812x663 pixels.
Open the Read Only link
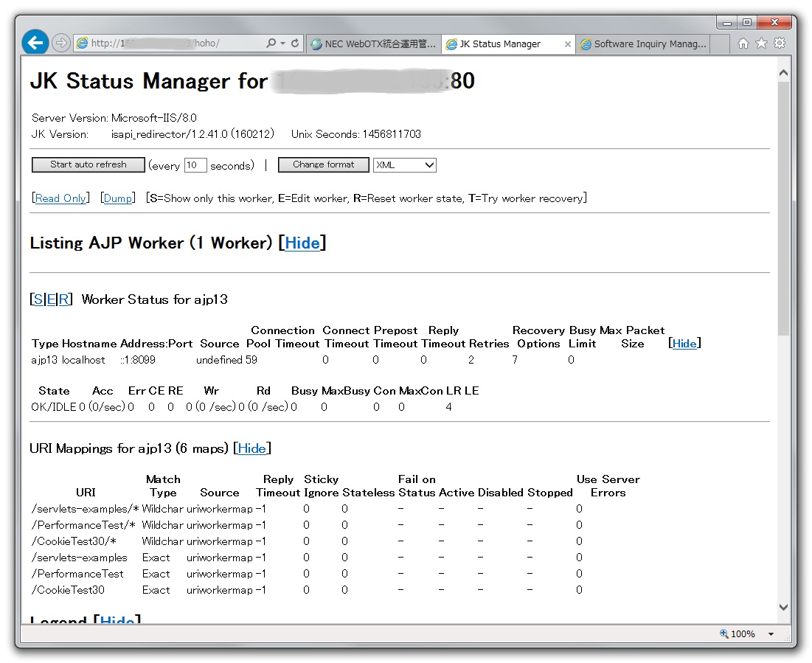point(60,198)
